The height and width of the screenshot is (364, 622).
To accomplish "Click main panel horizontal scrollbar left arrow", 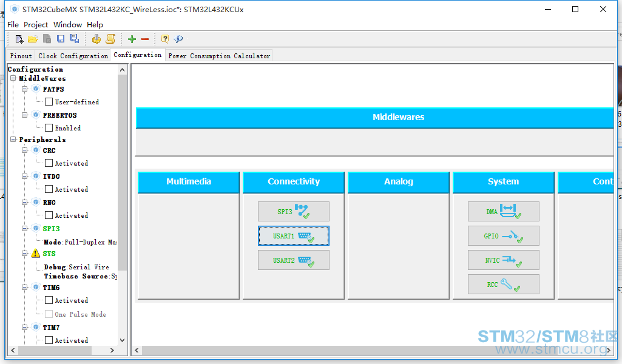I will pos(137,350).
